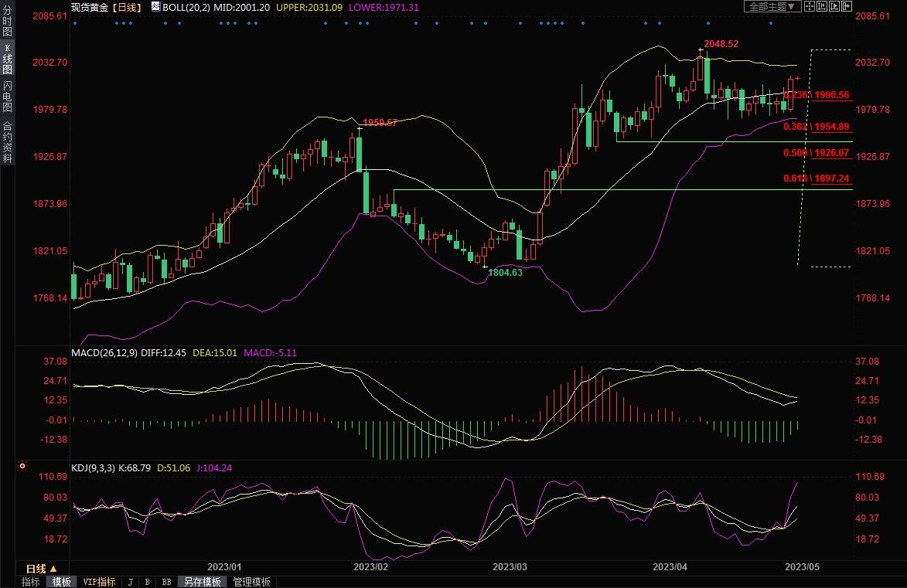Toggle the J template button

click(130, 582)
